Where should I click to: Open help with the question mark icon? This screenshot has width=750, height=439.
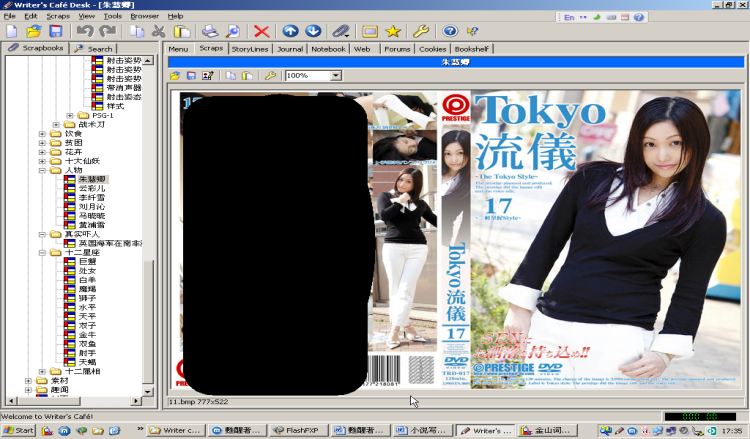coord(450,31)
